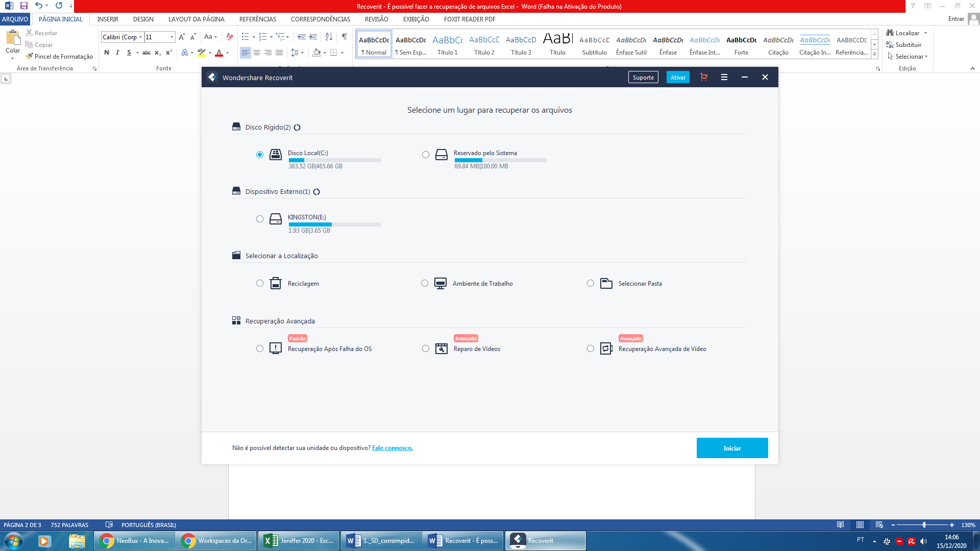Click the Ativar button

coord(678,78)
